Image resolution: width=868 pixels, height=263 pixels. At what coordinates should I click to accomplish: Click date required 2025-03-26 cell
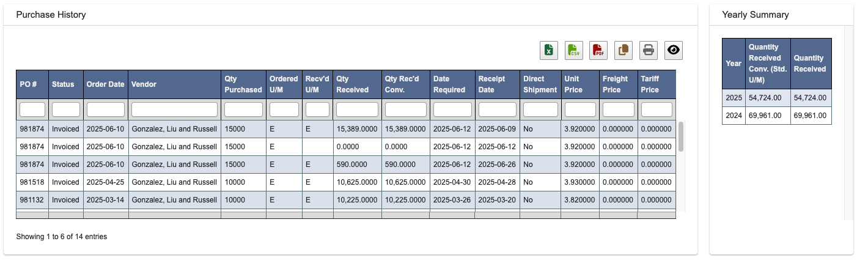pos(452,200)
